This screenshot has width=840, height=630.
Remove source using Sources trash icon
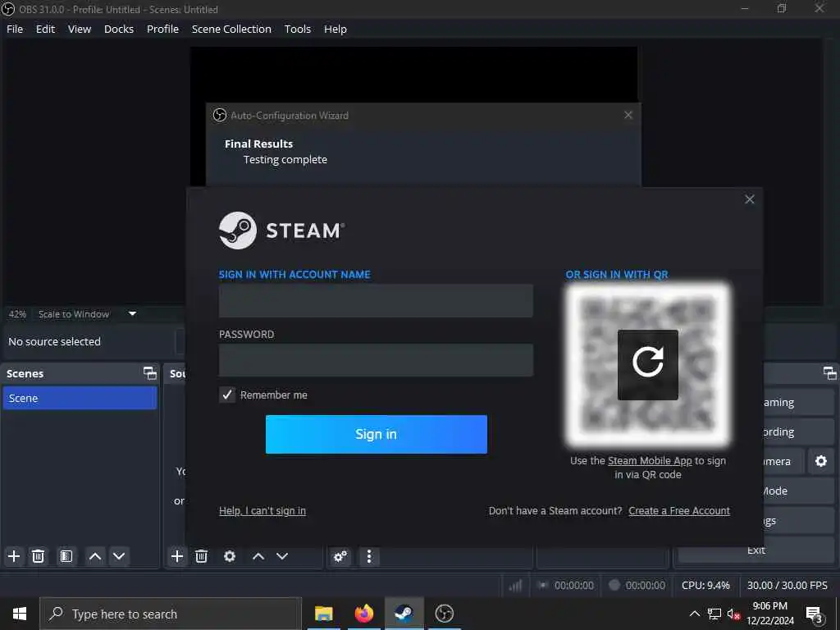pos(202,556)
